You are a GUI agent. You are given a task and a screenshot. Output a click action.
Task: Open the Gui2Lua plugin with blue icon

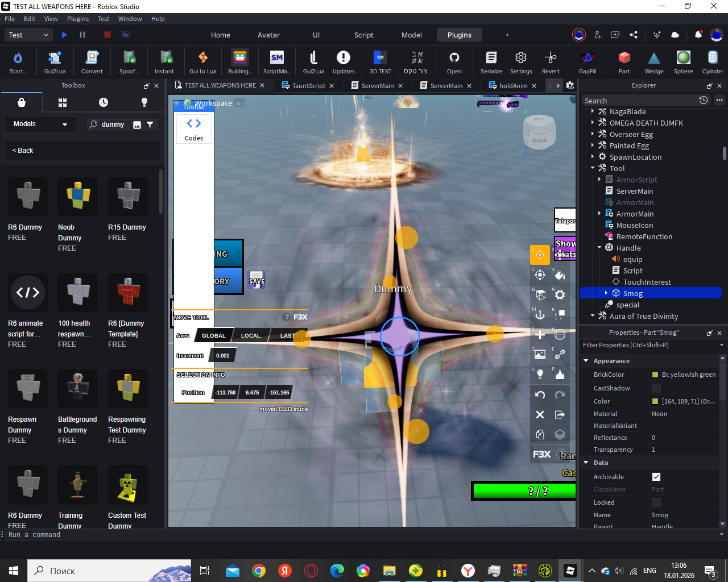(x=55, y=62)
